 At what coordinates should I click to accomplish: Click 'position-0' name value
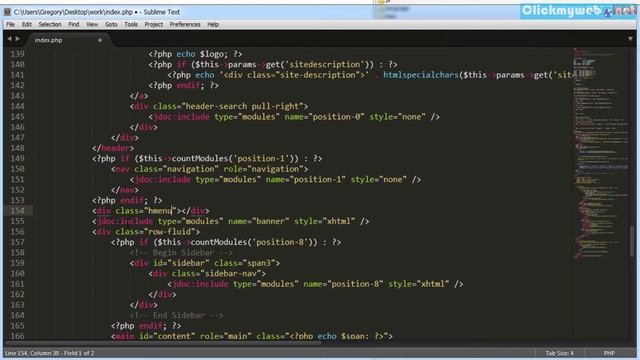coord(336,117)
